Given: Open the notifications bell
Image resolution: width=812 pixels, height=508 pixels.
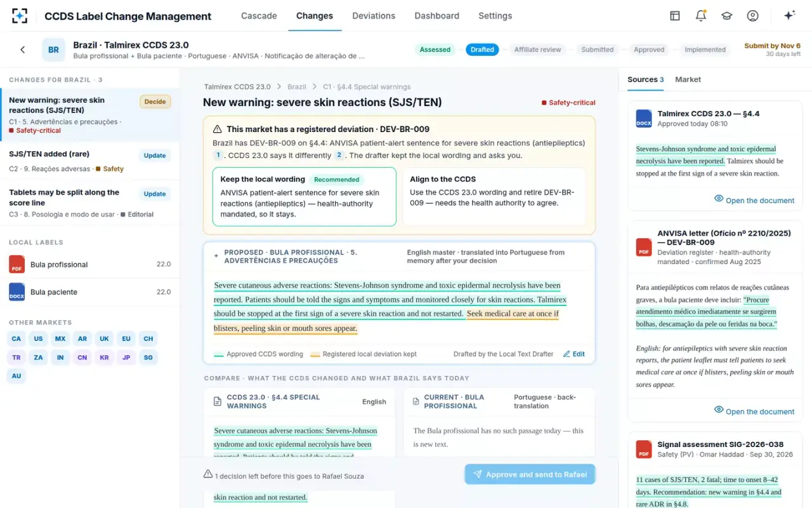Looking at the screenshot, I should pyautogui.click(x=701, y=16).
